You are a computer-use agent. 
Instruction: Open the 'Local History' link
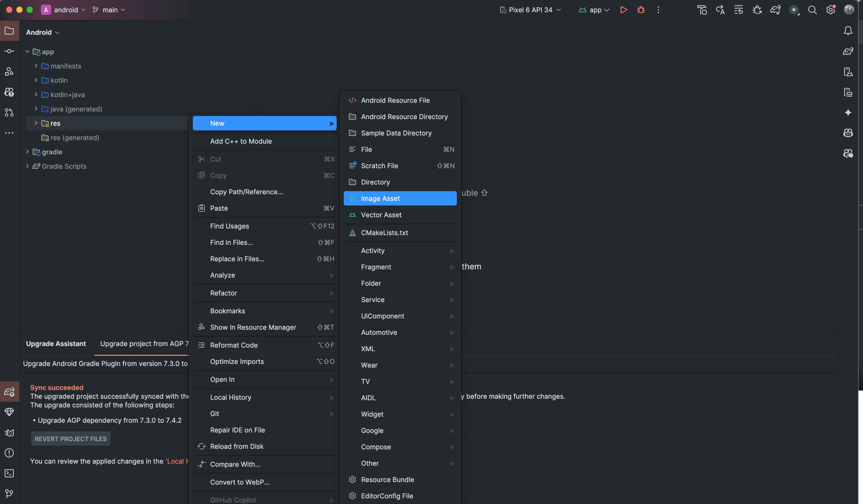(178, 461)
